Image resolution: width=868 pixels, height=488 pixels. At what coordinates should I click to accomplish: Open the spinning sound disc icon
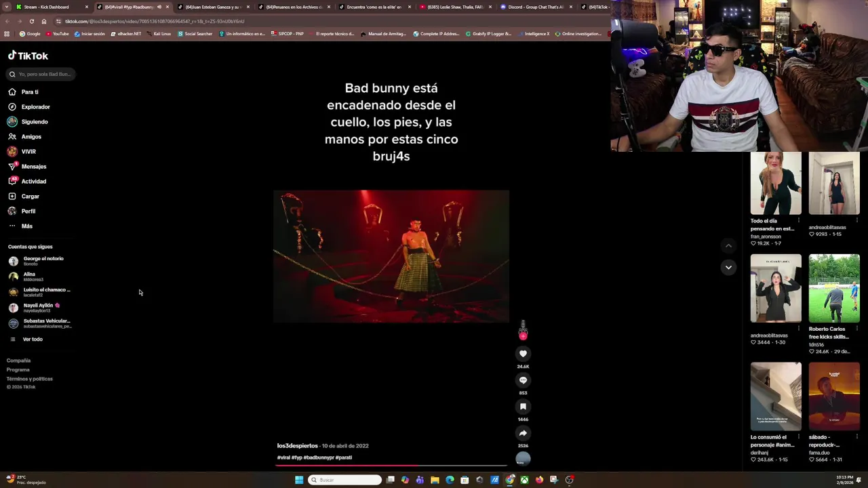[x=523, y=459]
